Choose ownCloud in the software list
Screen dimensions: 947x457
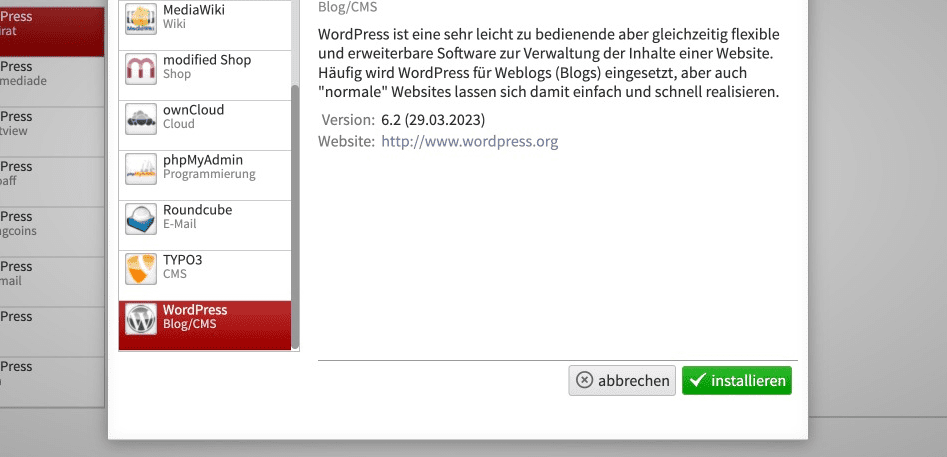205,126
